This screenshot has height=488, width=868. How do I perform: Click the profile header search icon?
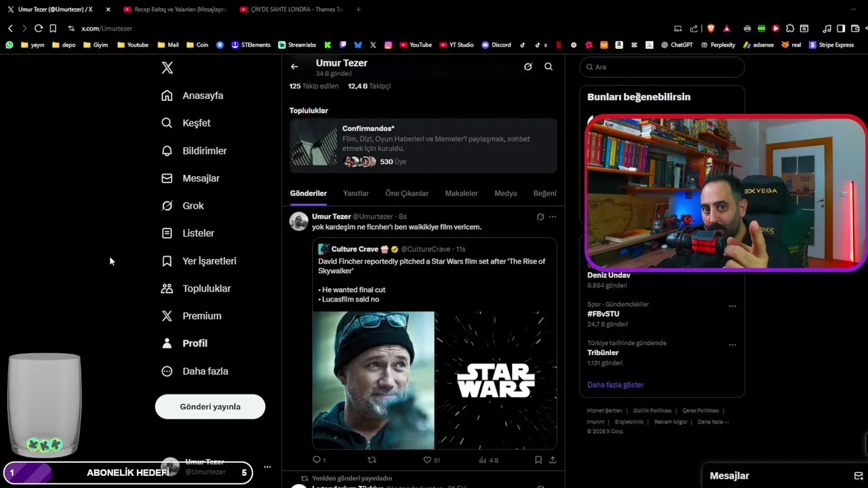[x=549, y=66]
